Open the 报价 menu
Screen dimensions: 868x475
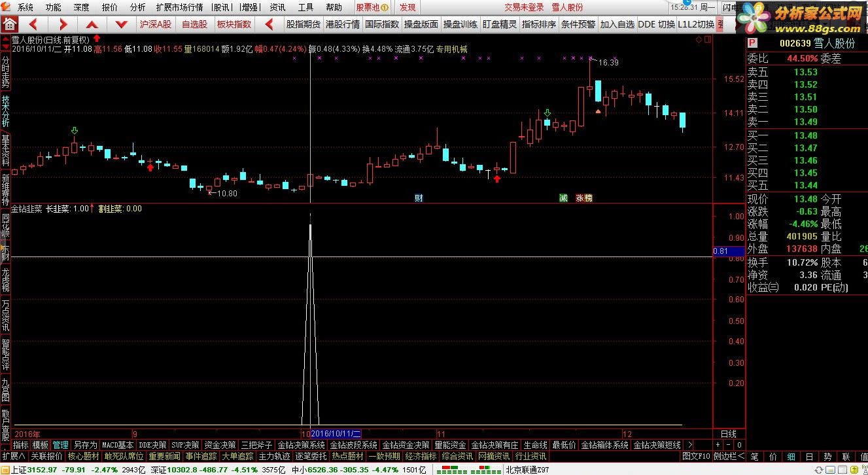[x=110, y=7]
